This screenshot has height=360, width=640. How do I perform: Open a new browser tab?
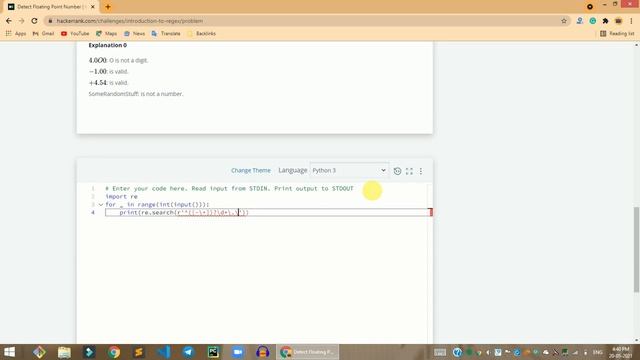pyautogui.click(x=108, y=7)
